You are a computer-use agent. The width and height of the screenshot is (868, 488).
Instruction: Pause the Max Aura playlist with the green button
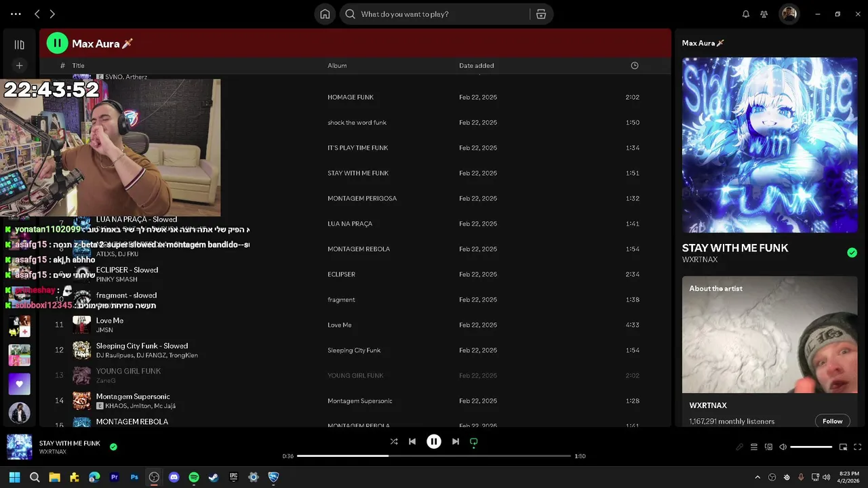click(x=57, y=43)
